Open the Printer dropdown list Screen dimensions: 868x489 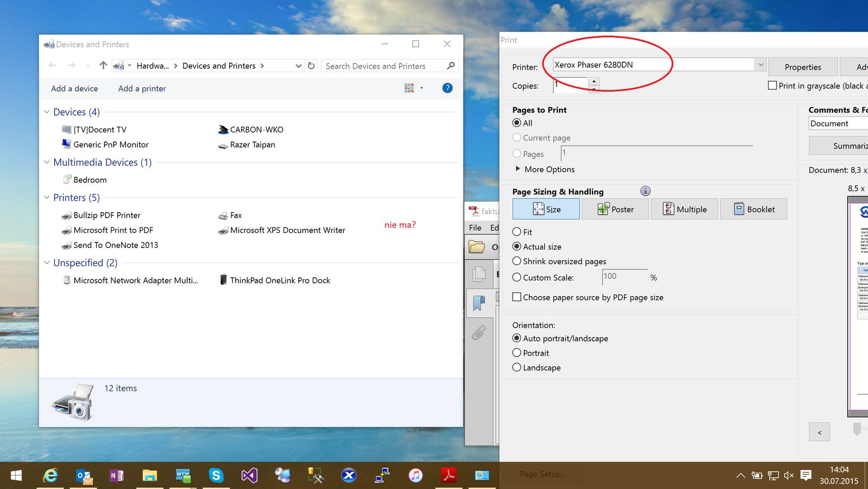point(761,65)
